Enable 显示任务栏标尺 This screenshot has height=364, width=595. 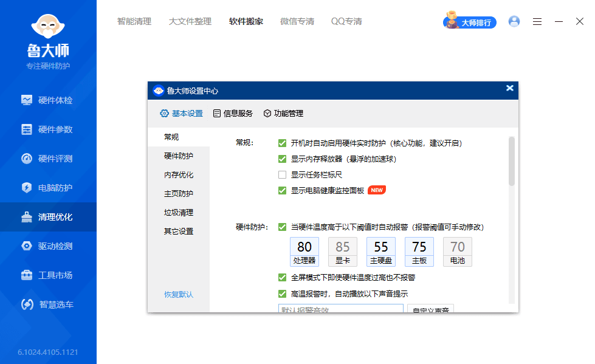(x=282, y=174)
